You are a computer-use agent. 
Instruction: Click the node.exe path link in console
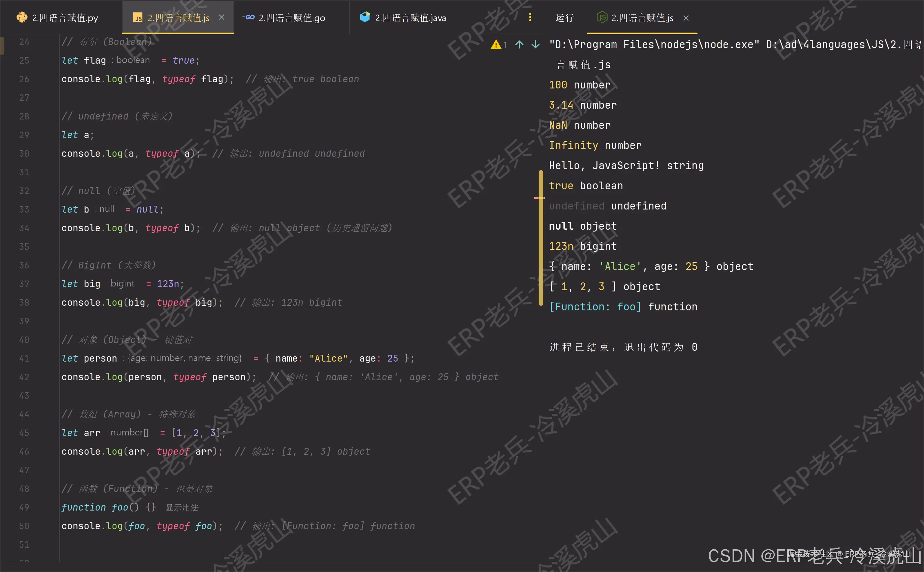point(643,44)
